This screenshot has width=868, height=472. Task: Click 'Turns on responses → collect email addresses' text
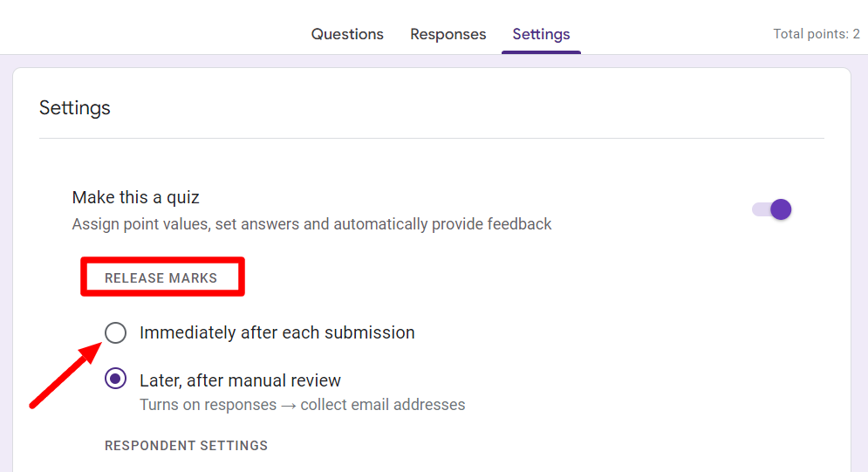(x=302, y=405)
